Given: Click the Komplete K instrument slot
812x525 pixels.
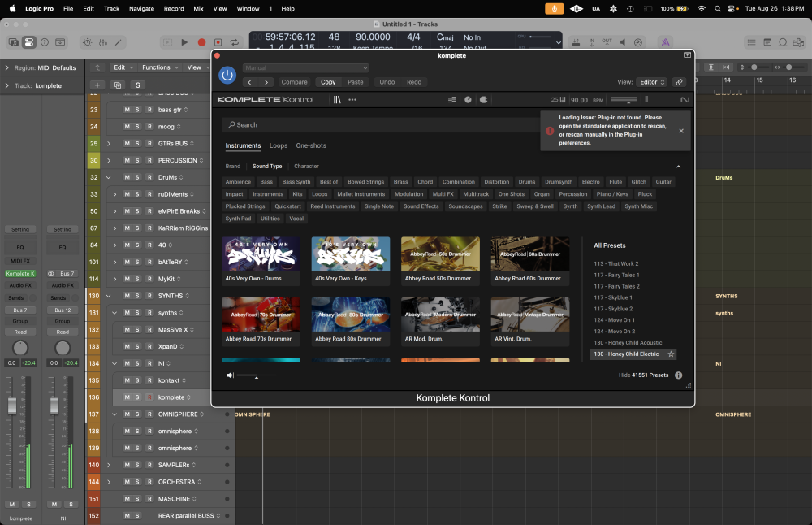Looking at the screenshot, I should pyautogui.click(x=20, y=274).
